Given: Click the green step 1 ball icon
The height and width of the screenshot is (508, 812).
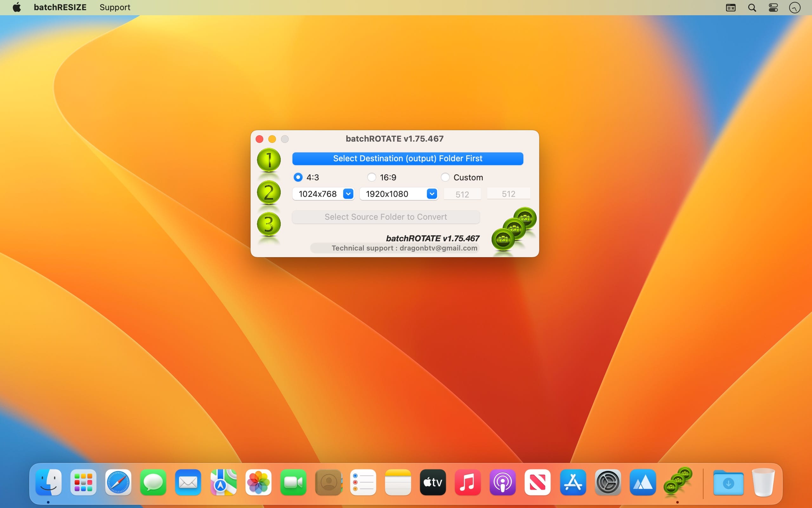Looking at the screenshot, I should [269, 160].
